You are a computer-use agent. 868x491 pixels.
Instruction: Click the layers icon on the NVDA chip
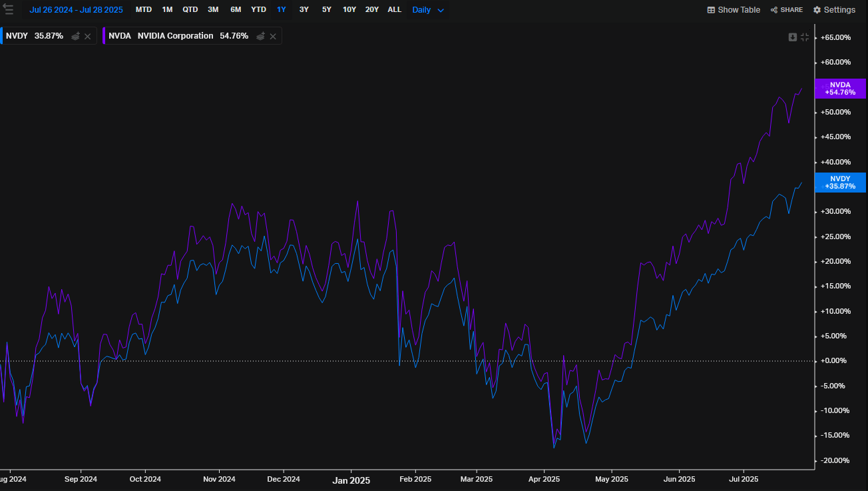(260, 36)
